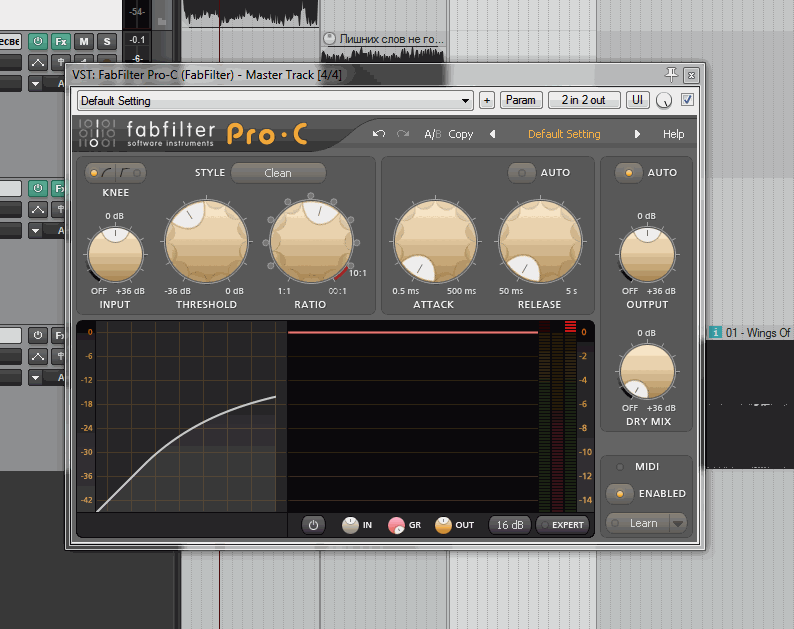Click the power button of second REAPER track
The width and height of the screenshot is (794, 629).
(37, 188)
